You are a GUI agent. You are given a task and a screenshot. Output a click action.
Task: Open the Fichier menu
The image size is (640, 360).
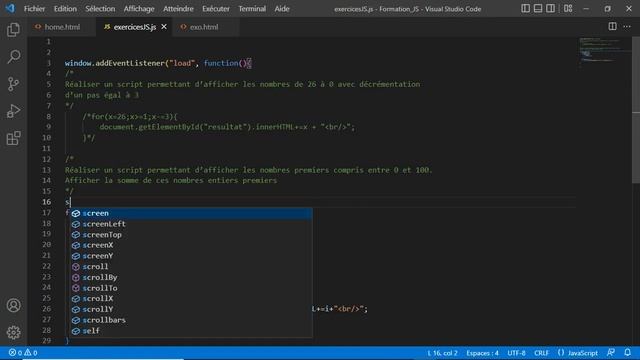click(x=34, y=9)
